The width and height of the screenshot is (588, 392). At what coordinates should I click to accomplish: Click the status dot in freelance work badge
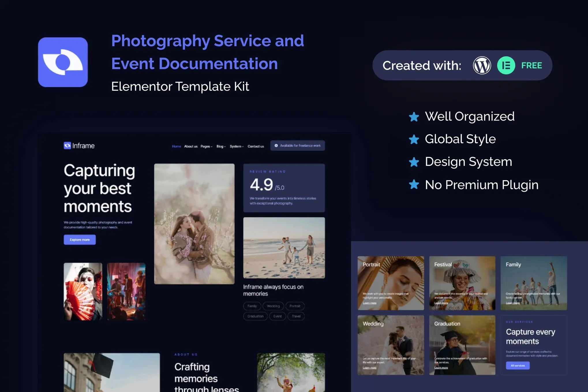coord(276,145)
